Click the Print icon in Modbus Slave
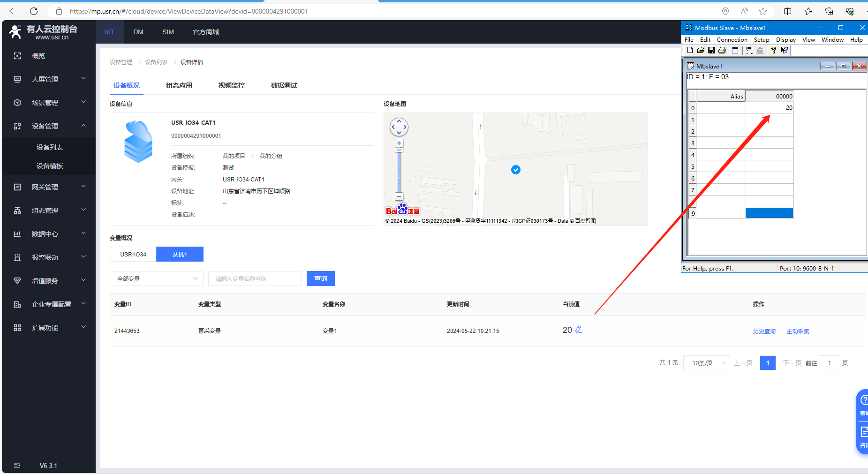The height and width of the screenshot is (474, 868). coord(722,50)
